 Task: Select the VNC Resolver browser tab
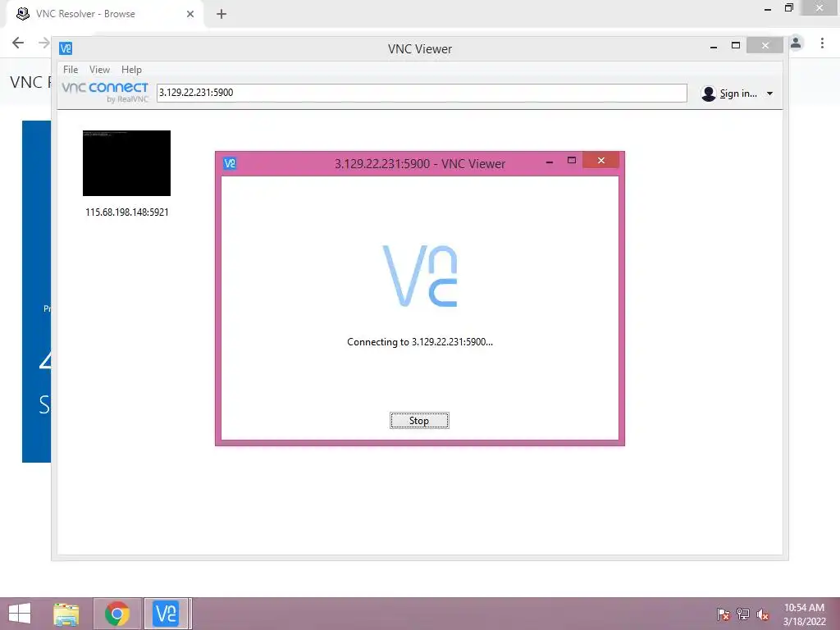tap(106, 14)
